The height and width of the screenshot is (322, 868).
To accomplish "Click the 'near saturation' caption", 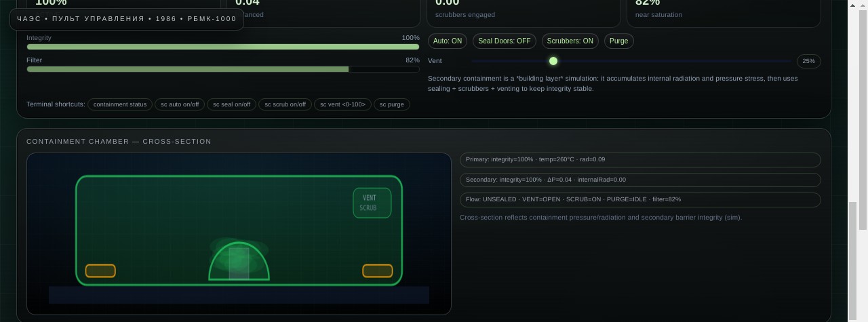I will click(x=658, y=15).
